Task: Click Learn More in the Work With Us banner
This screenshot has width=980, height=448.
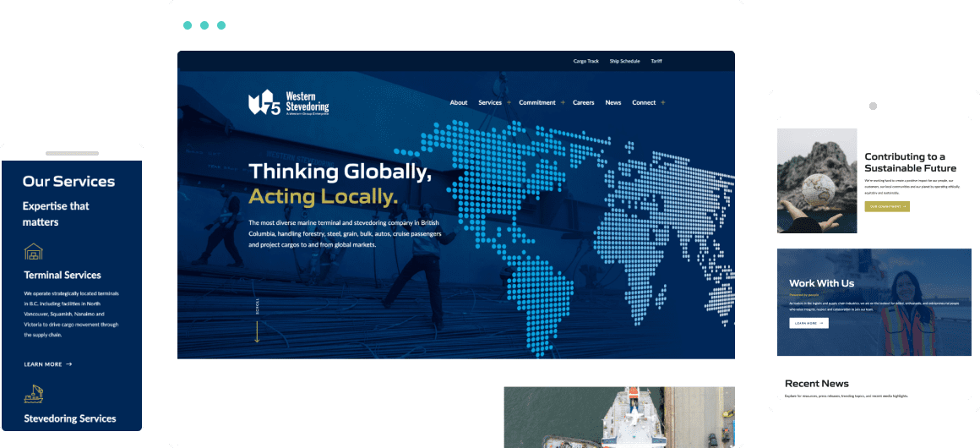Action: [808, 323]
